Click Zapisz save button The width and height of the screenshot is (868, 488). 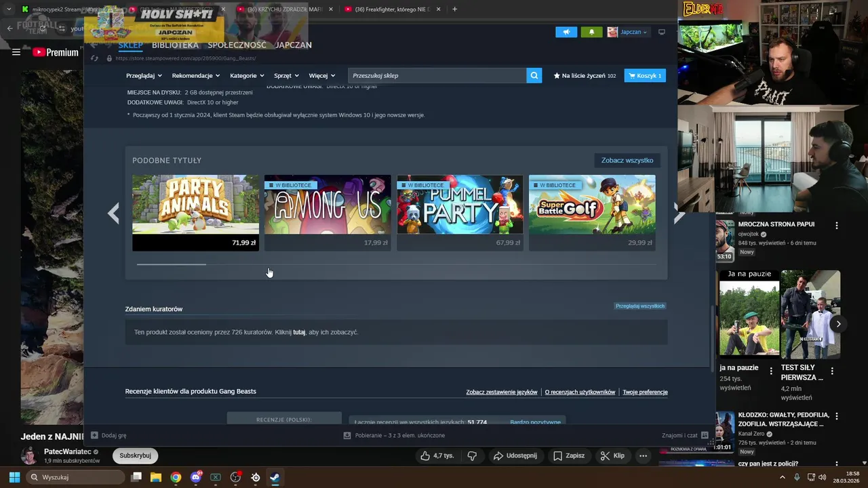pyautogui.click(x=568, y=456)
